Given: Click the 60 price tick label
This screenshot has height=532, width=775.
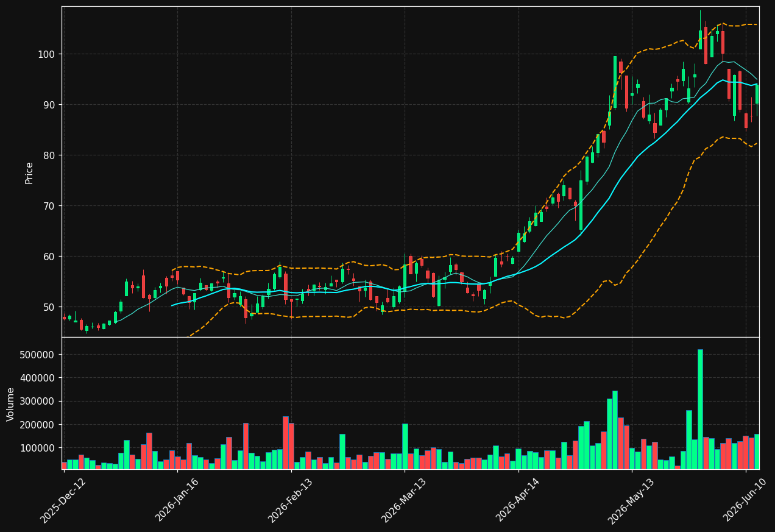Looking at the screenshot, I should tap(49, 257).
